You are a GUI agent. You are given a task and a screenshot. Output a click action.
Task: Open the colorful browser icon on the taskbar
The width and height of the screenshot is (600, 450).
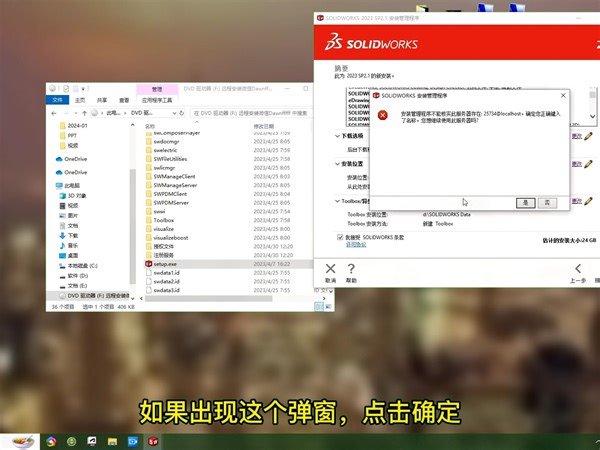[x=51, y=442]
